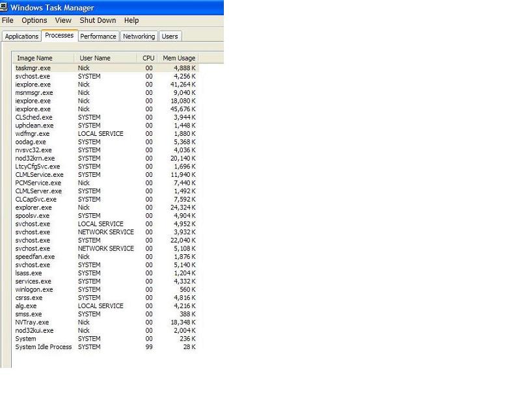Select the oodag.exe process
Viewport: 525px width, 420px height.
[x=106, y=142]
